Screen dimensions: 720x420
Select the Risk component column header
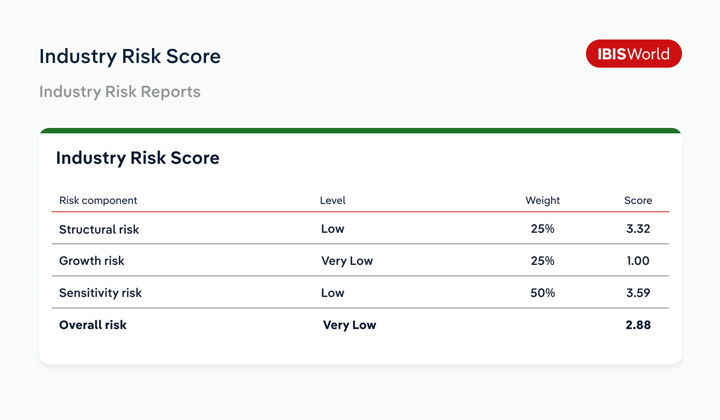[x=98, y=201]
